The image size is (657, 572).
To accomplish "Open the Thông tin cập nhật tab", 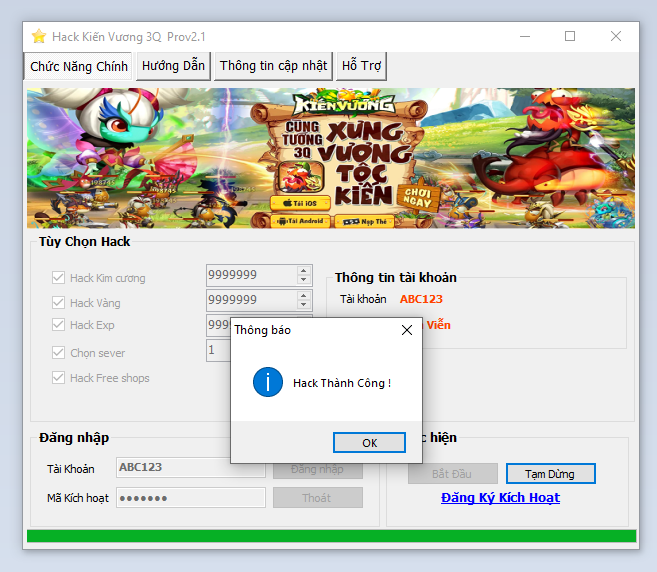I will [273, 66].
